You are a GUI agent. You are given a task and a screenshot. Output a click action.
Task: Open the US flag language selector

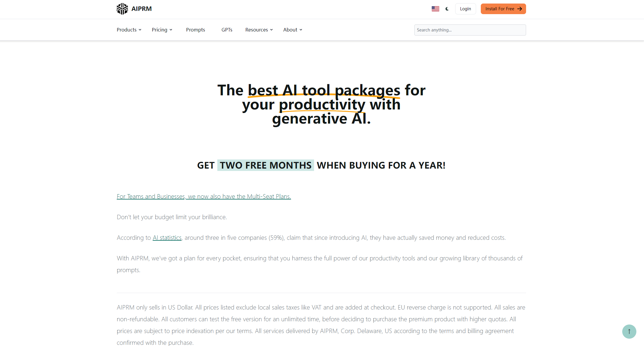pyautogui.click(x=436, y=9)
